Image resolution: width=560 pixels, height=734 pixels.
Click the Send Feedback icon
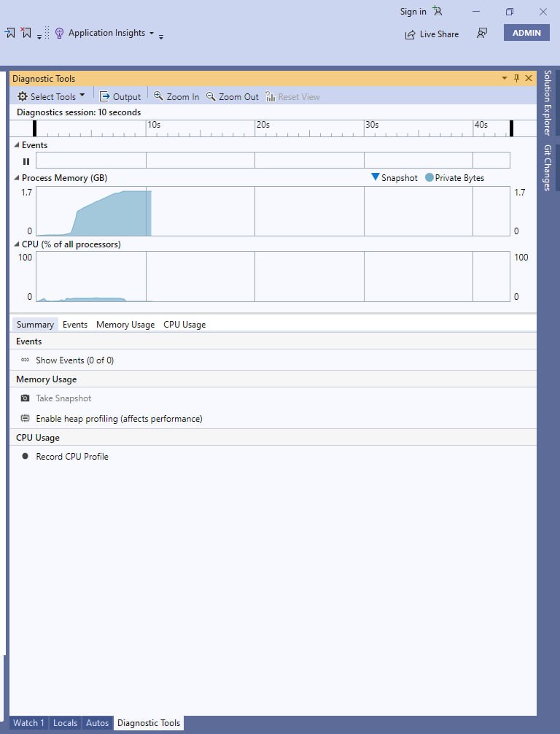[x=481, y=34]
